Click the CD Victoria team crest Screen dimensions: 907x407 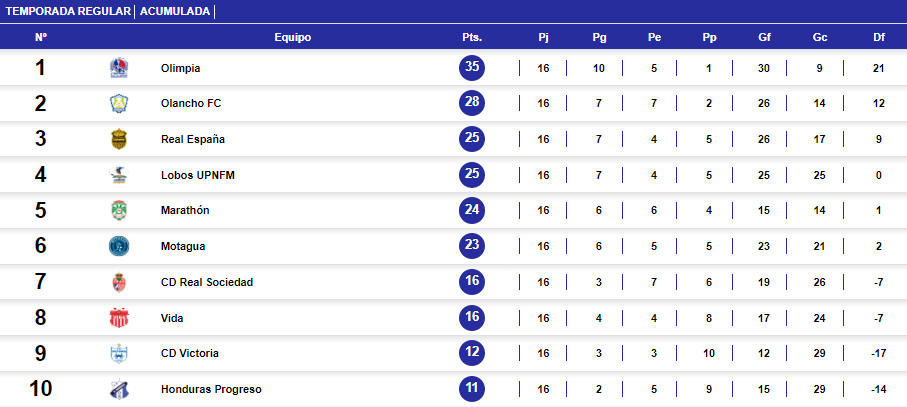point(118,354)
